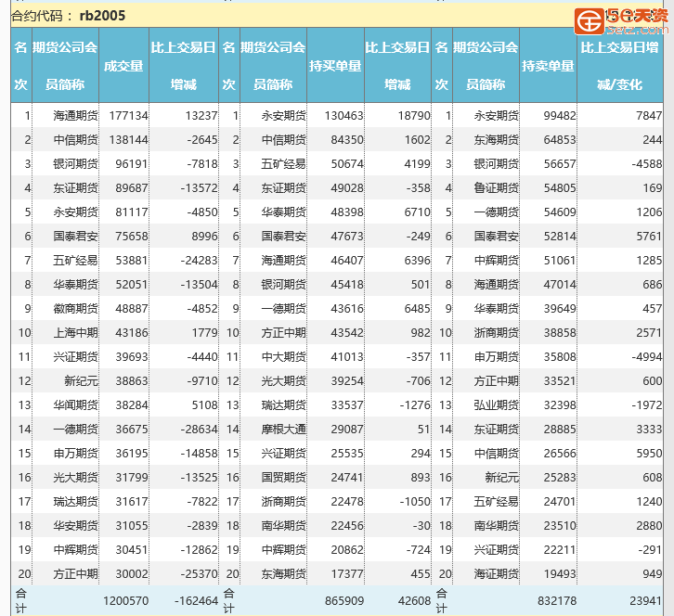Image resolution: width=674 pixels, height=616 pixels.
Task: Click 瑞达期货 volume 31617
Action: click(x=132, y=501)
